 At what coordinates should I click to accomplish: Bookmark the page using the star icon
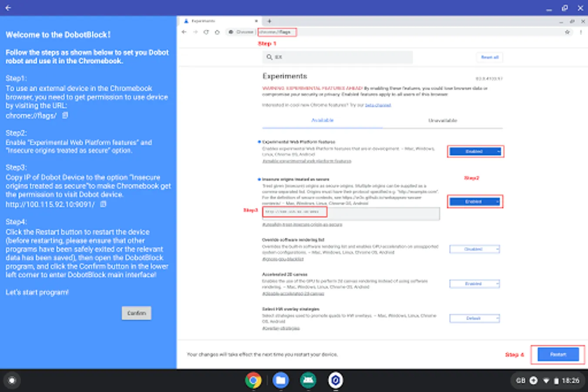click(567, 32)
